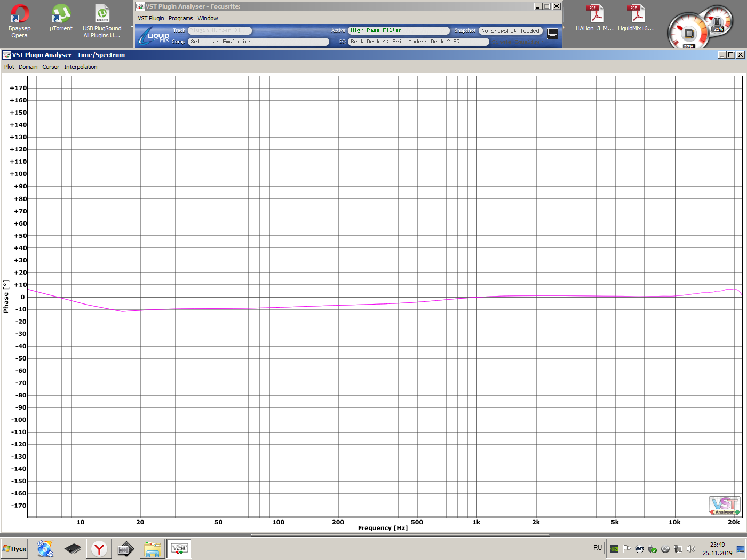Launch the media player CD icon in taskbar
747x560 pixels.
[x=45, y=548]
